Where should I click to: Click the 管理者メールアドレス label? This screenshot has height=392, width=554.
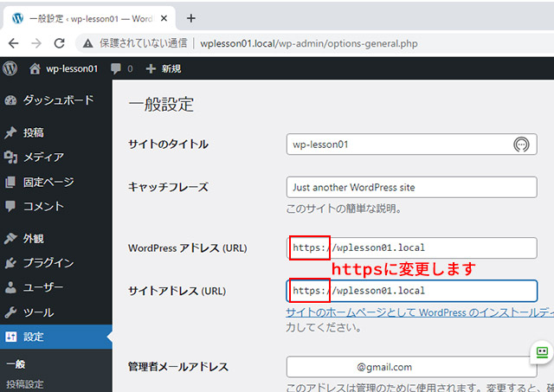178,367
